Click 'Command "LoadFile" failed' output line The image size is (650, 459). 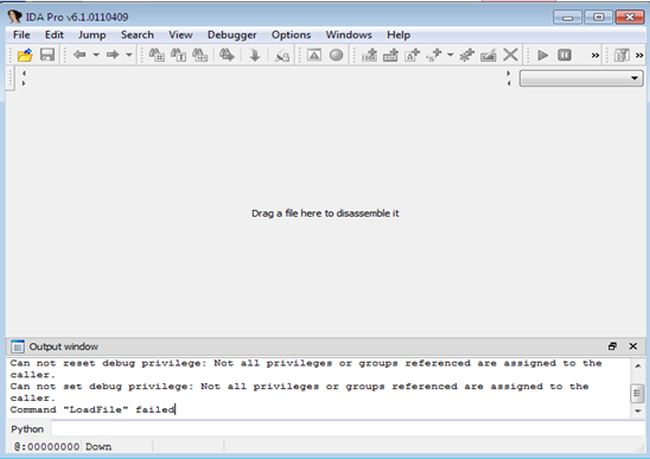pyautogui.click(x=93, y=410)
